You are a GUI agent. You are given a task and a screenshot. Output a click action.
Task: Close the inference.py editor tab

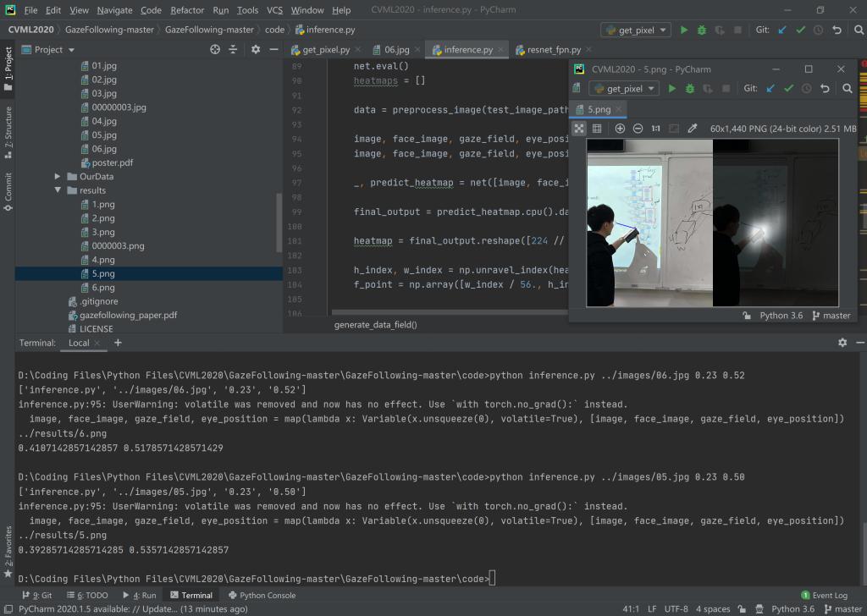(500, 50)
